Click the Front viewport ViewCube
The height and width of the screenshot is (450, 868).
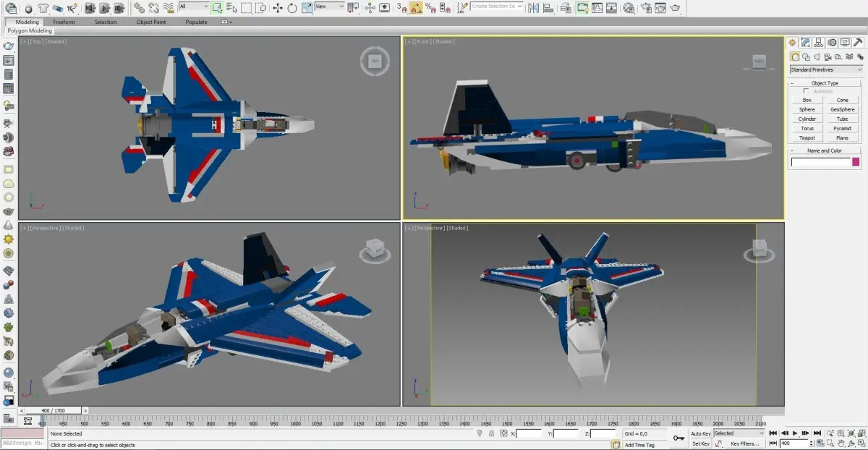(759, 62)
